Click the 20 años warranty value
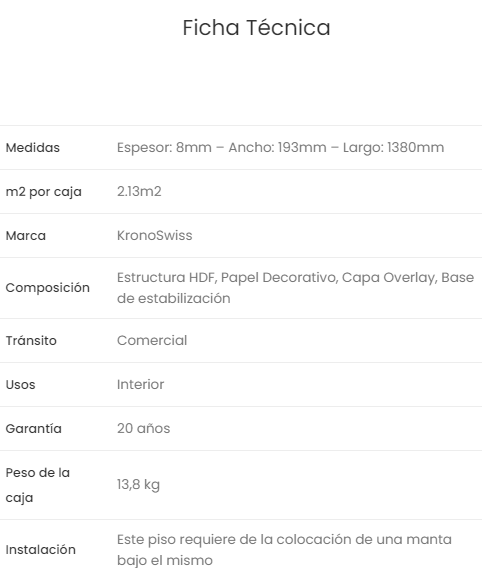The image size is (482, 568). (143, 429)
